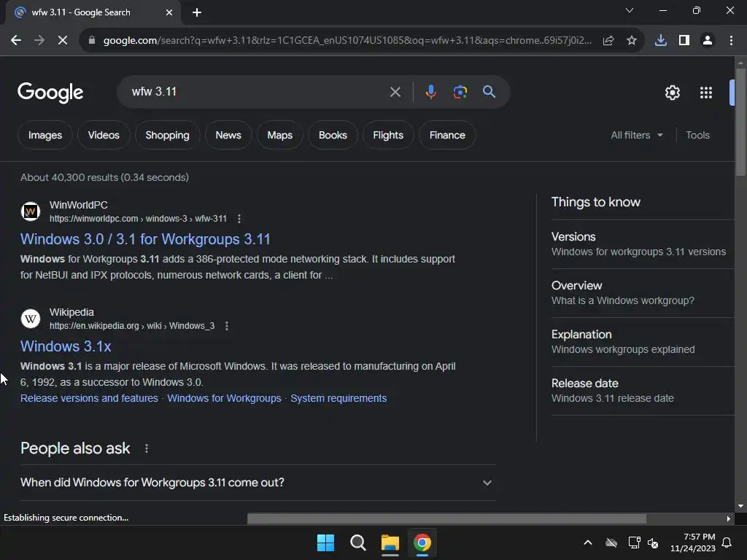The height and width of the screenshot is (560, 747).
Task: Switch to Images results
Action: coord(45,135)
